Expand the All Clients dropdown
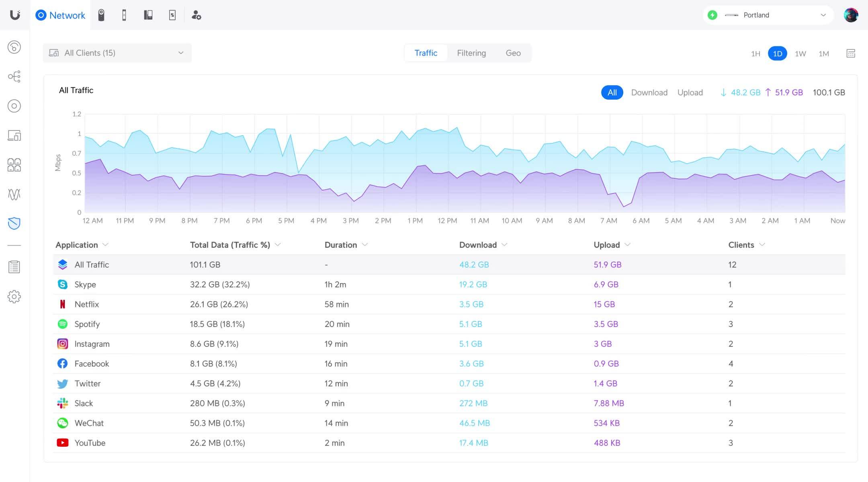This screenshot has width=868, height=482. point(117,53)
